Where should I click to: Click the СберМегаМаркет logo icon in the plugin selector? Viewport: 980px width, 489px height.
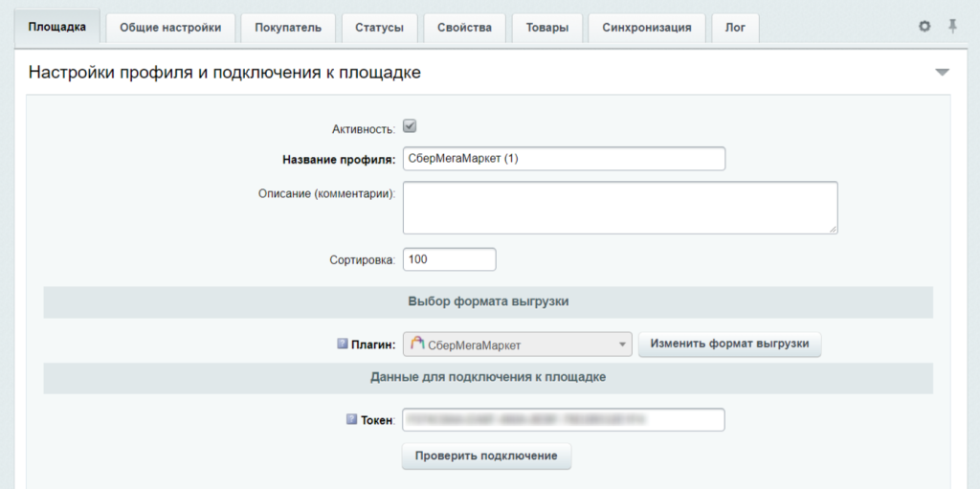coord(417,344)
